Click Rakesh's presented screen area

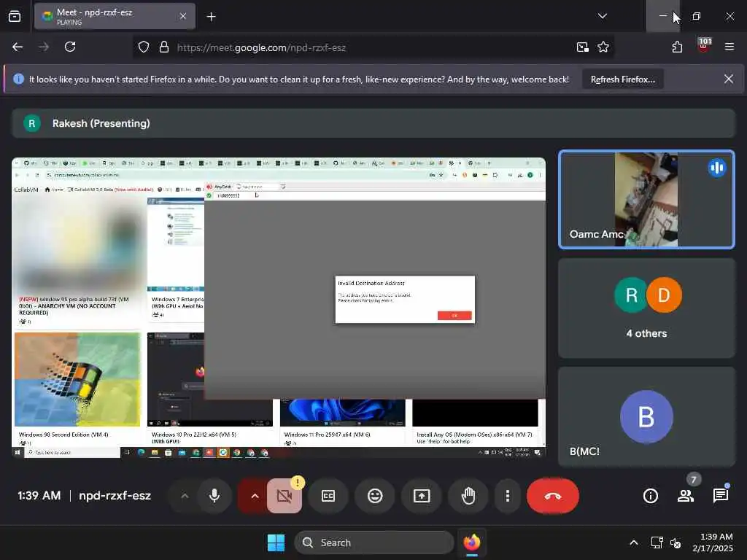click(279, 308)
